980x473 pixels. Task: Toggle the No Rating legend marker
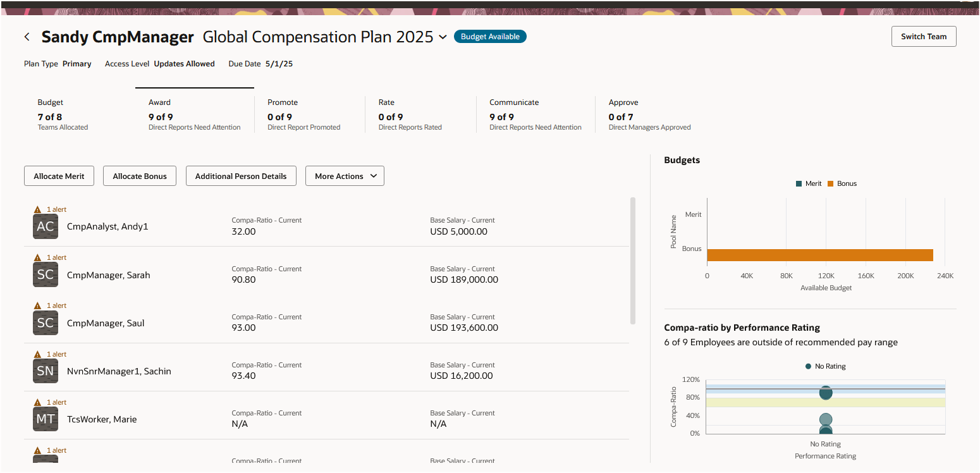825,366
